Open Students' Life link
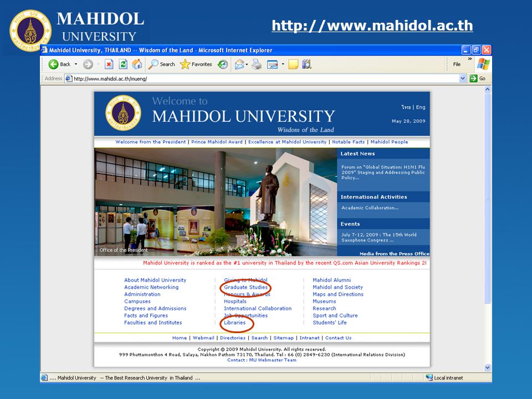The image size is (532, 399). pyautogui.click(x=329, y=323)
